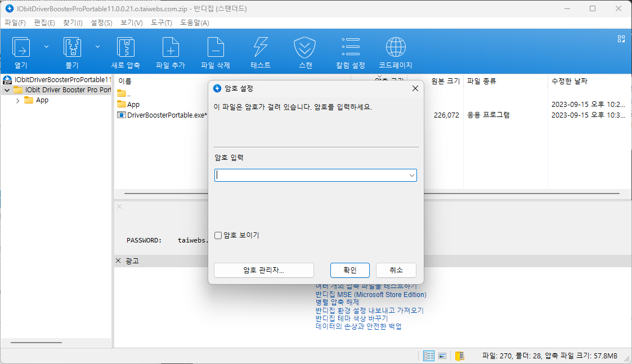
Task: Open the 설정(S) menu
Action: click(101, 23)
